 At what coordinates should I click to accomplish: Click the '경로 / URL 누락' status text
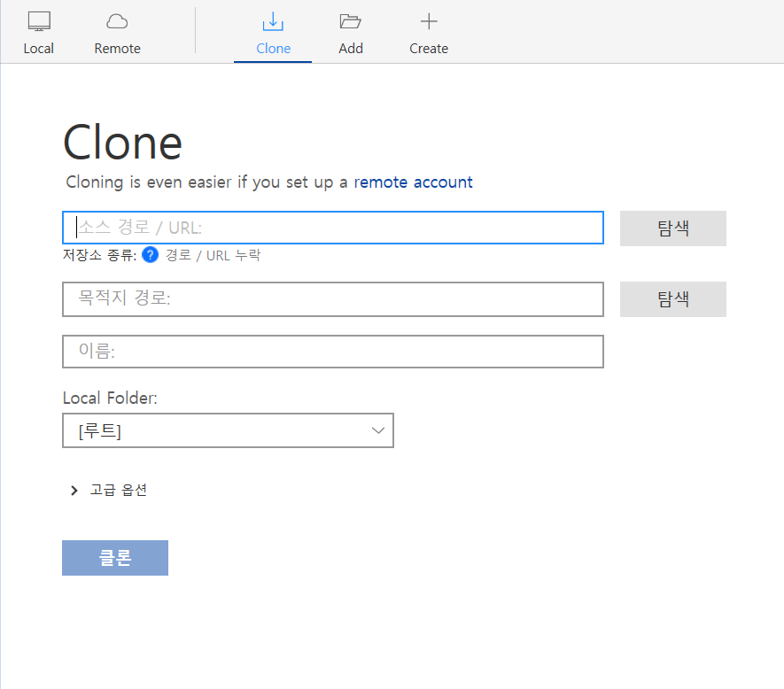tap(213, 255)
